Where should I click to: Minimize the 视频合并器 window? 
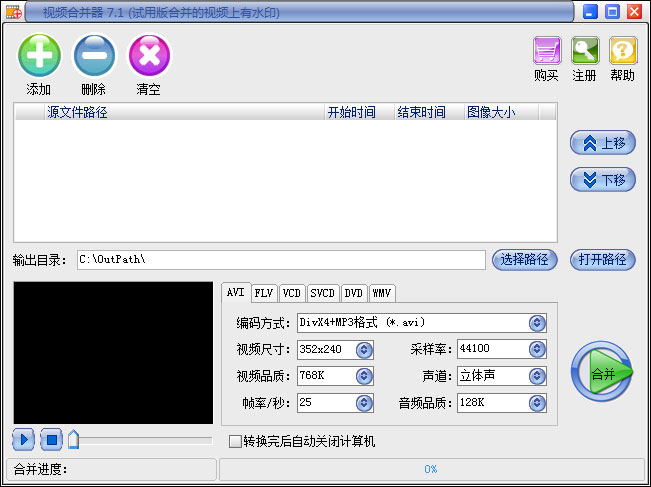pos(590,12)
